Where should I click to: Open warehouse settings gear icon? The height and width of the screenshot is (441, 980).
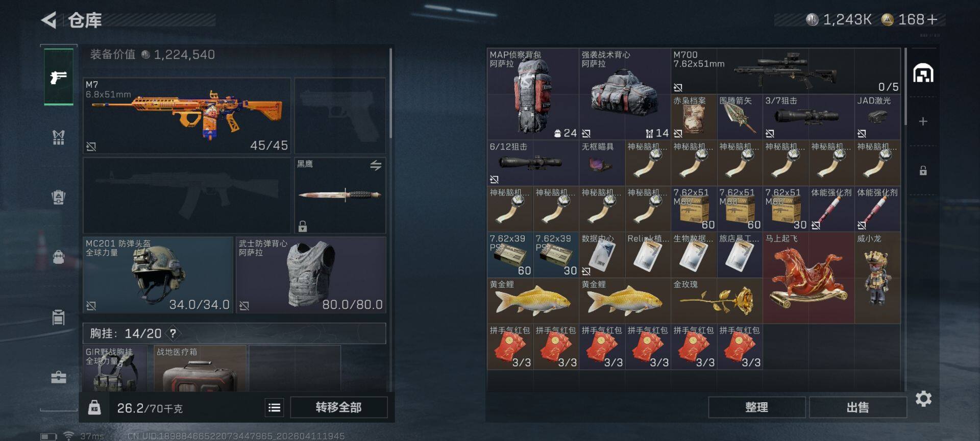923,399
